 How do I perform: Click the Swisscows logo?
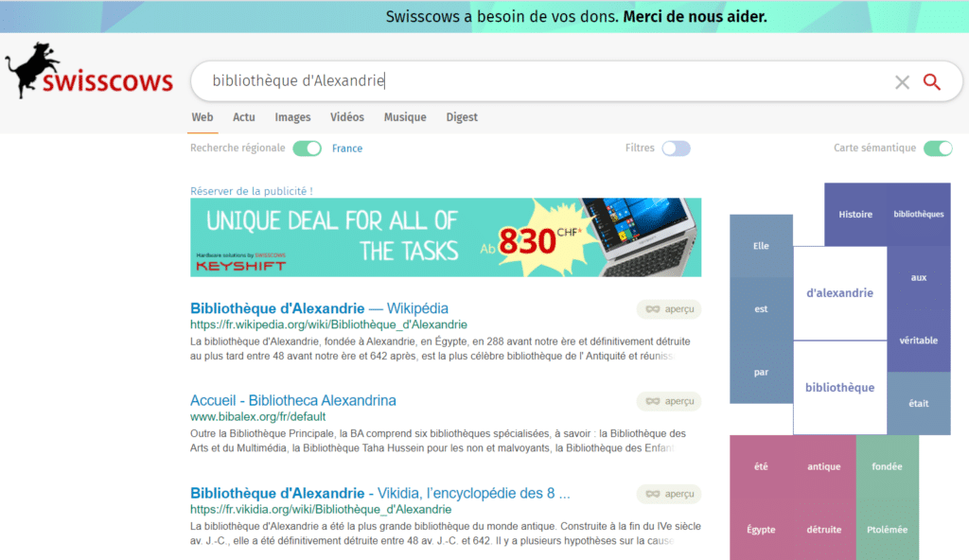90,71
